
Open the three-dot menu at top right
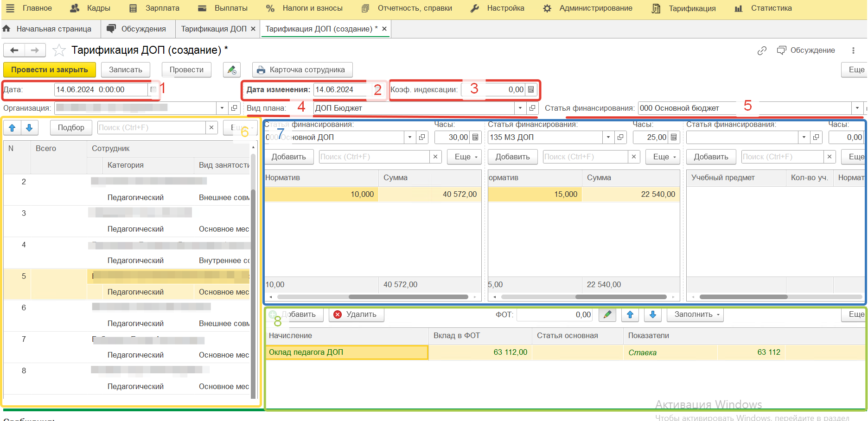(853, 50)
